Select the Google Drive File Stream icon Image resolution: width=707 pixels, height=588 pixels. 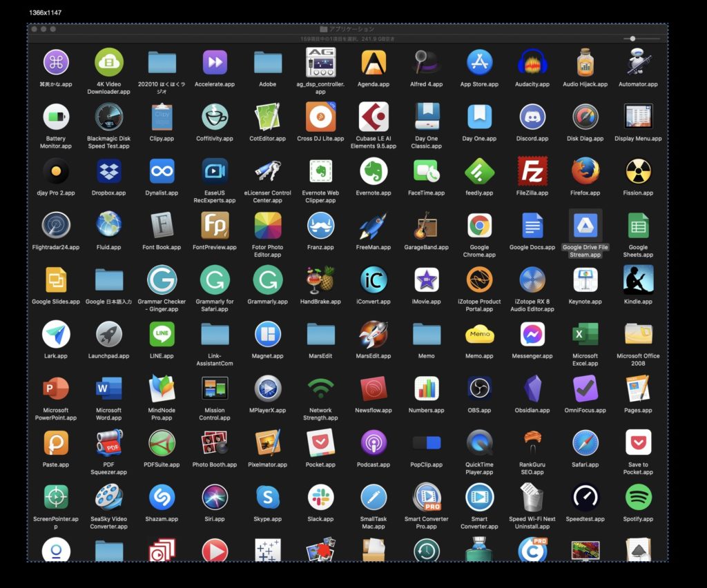pos(585,225)
